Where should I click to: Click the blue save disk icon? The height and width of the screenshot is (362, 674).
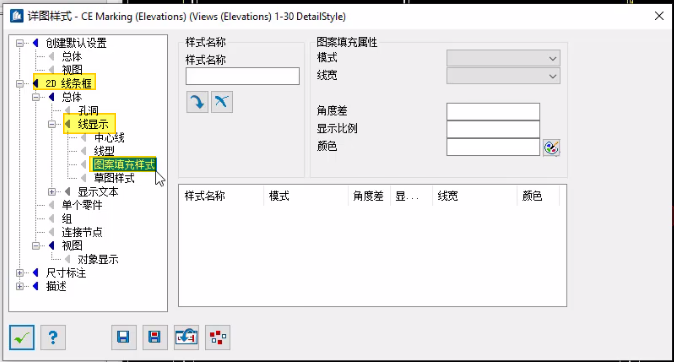123,337
